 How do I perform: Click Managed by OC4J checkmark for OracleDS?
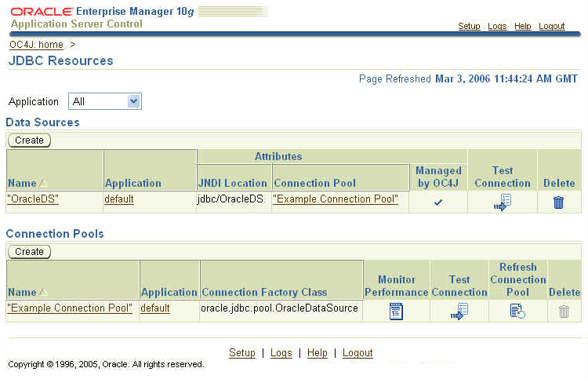437,202
